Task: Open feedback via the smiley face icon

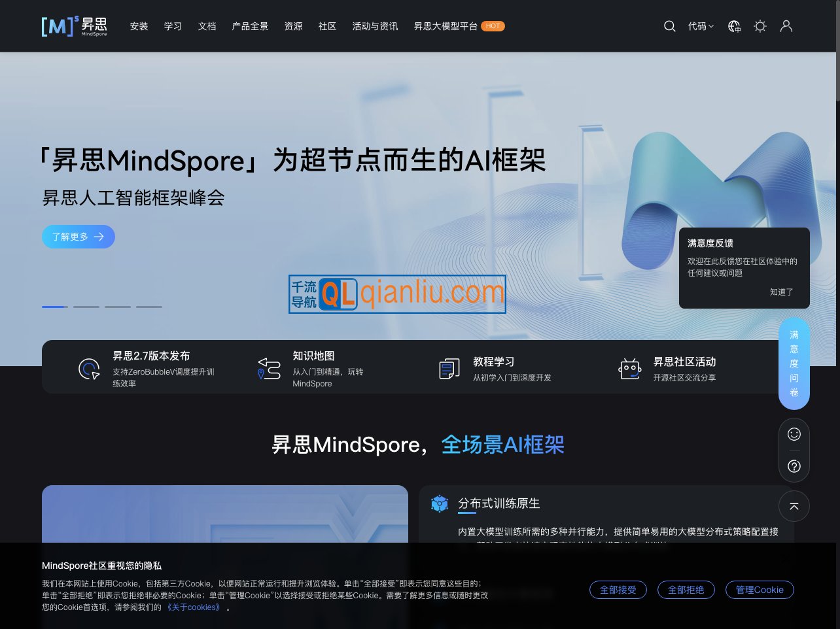Action: pyautogui.click(x=794, y=433)
